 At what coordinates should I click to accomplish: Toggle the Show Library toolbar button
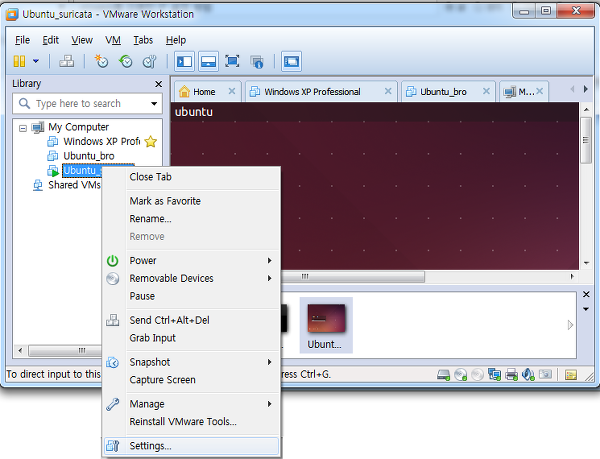184,61
